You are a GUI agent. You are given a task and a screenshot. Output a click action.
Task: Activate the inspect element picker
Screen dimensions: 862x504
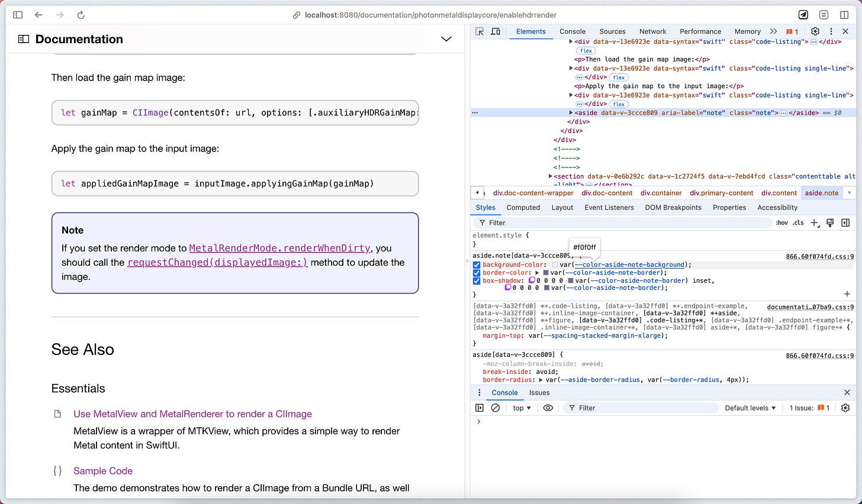tap(480, 31)
